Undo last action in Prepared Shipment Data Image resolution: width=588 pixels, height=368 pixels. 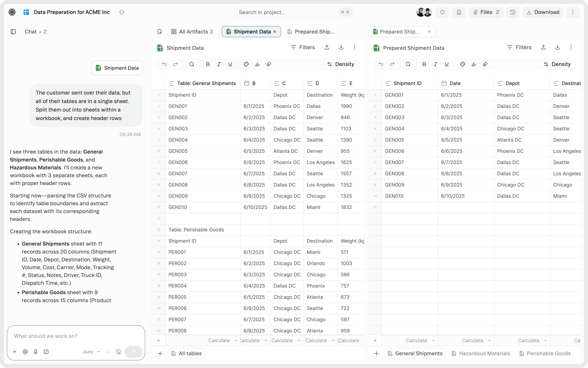[381, 64]
